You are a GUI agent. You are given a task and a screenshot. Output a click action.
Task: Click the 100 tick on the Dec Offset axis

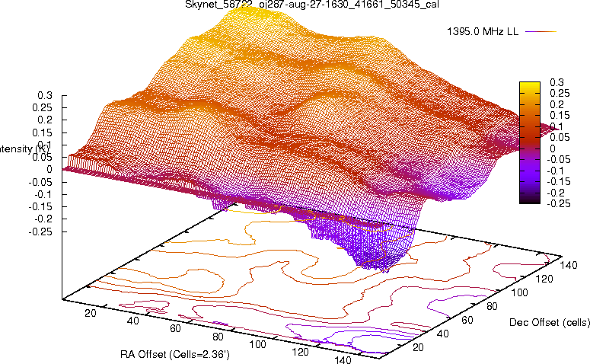519,292
